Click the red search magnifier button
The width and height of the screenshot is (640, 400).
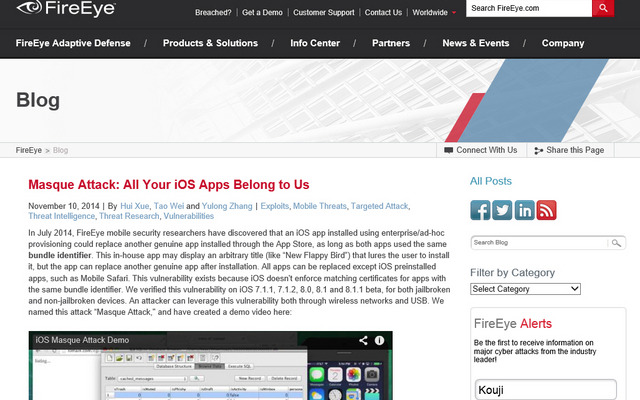[x=603, y=8]
